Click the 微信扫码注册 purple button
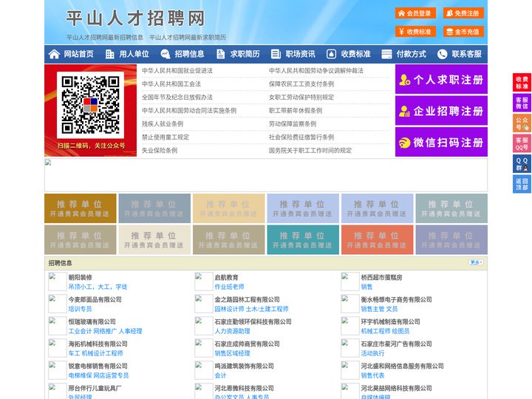The image size is (532, 399). pyautogui.click(x=441, y=142)
